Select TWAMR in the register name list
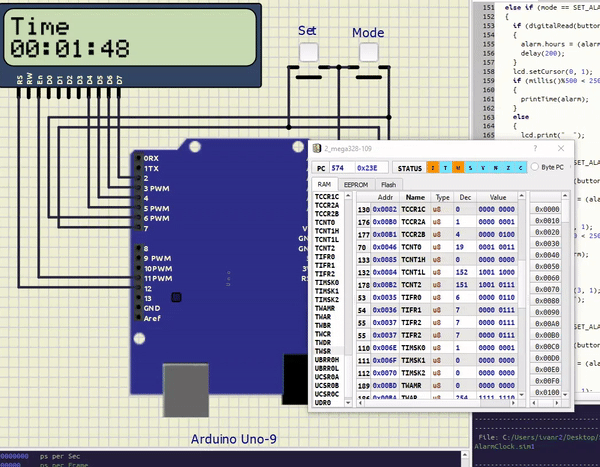This screenshot has height=467, width=600. coord(325,308)
